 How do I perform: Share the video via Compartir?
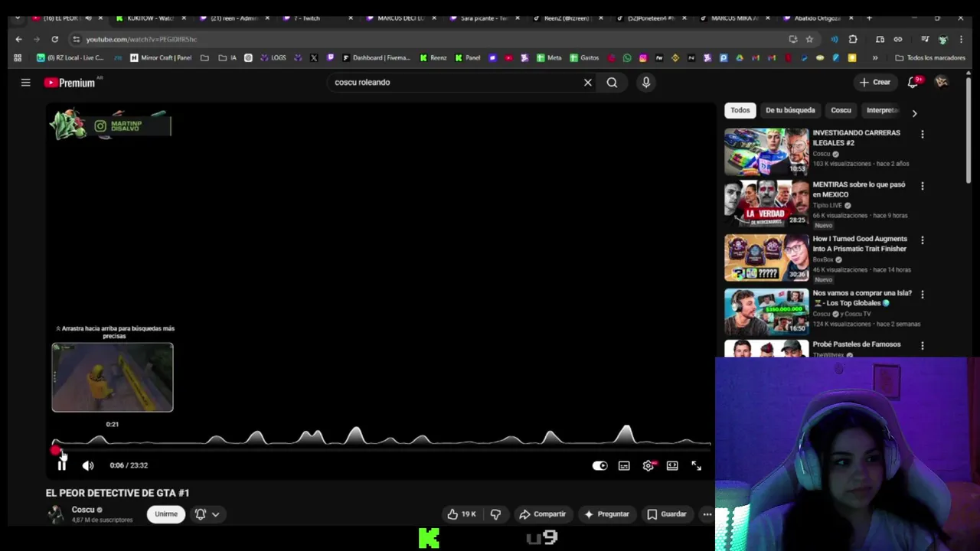pyautogui.click(x=542, y=514)
